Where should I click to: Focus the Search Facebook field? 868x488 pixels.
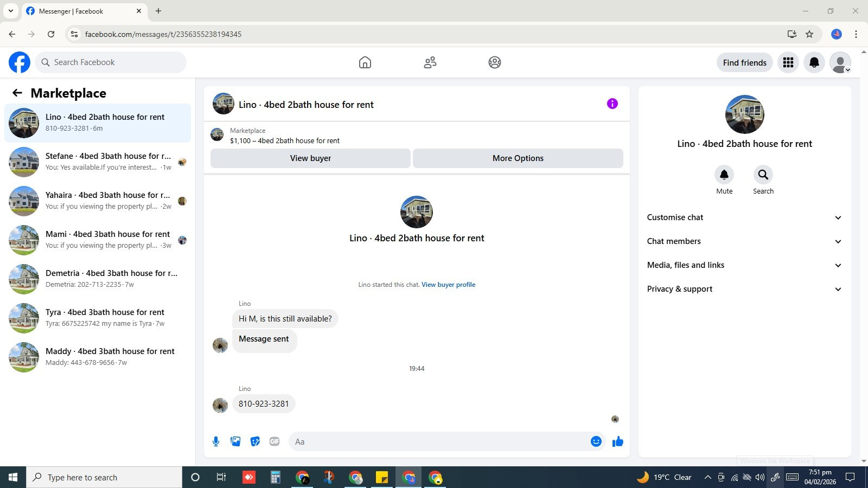(111, 62)
